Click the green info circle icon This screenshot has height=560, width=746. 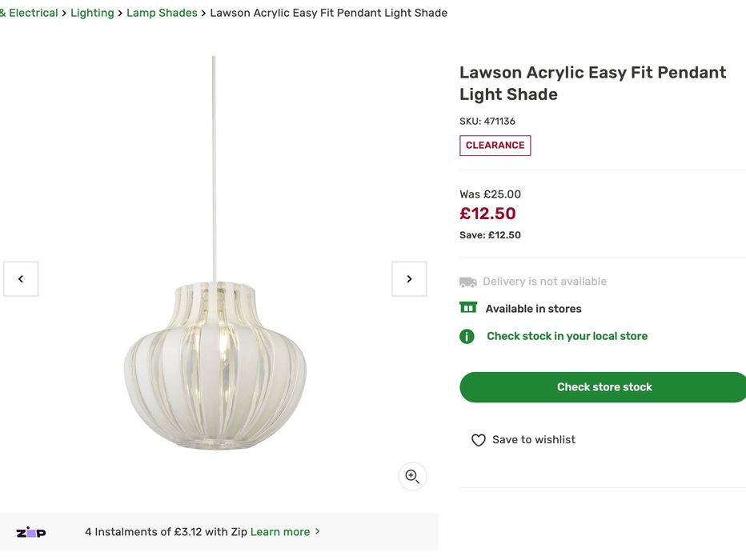(467, 337)
